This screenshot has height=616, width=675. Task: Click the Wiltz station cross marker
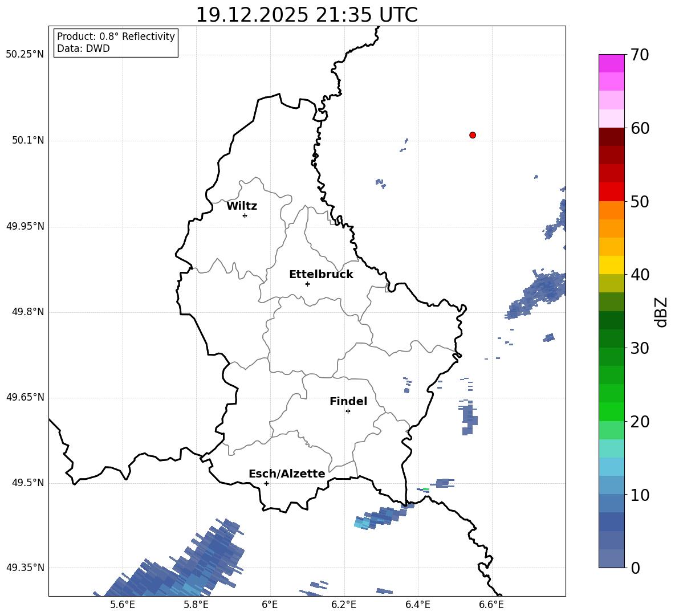pyautogui.click(x=245, y=215)
